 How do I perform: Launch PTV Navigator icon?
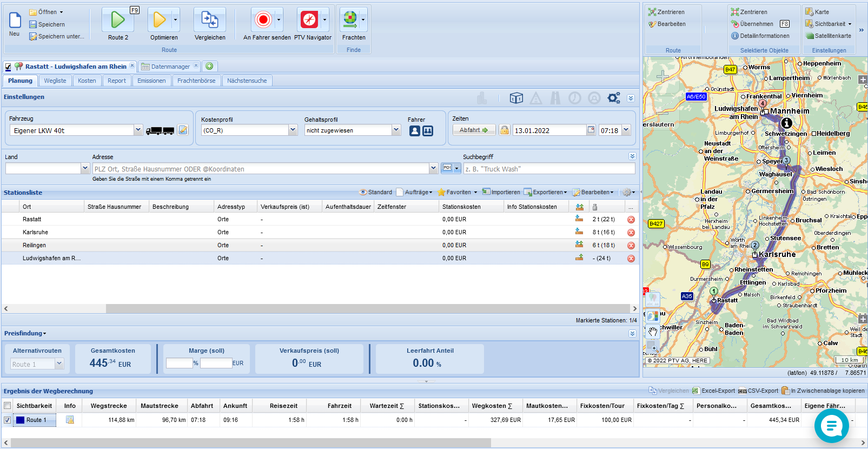tap(309, 20)
